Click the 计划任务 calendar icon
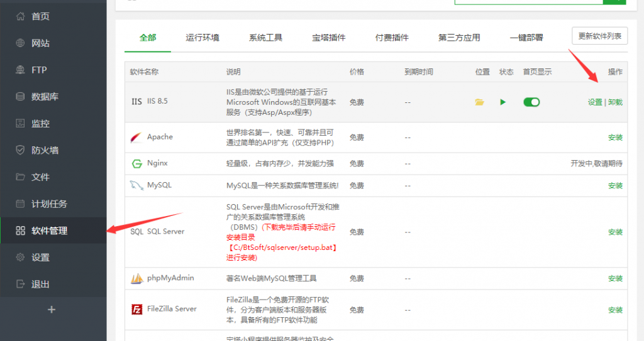Viewport: 644px width, 341px height. (20, 203)
